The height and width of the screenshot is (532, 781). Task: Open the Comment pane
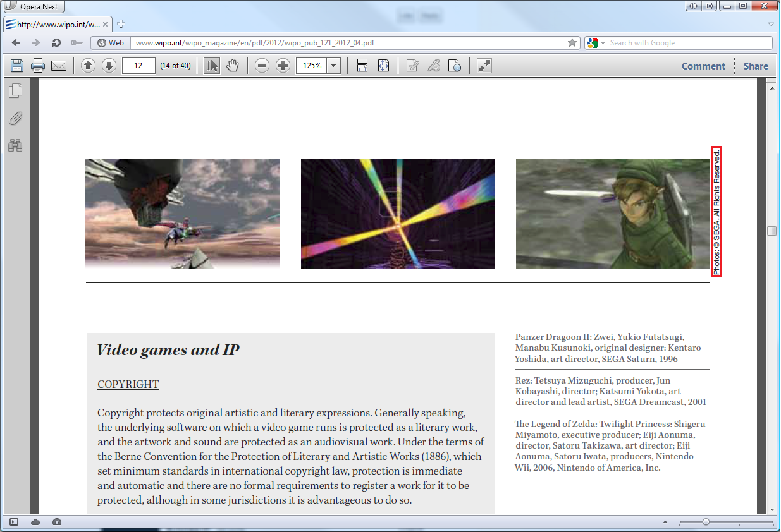point(703,66)
